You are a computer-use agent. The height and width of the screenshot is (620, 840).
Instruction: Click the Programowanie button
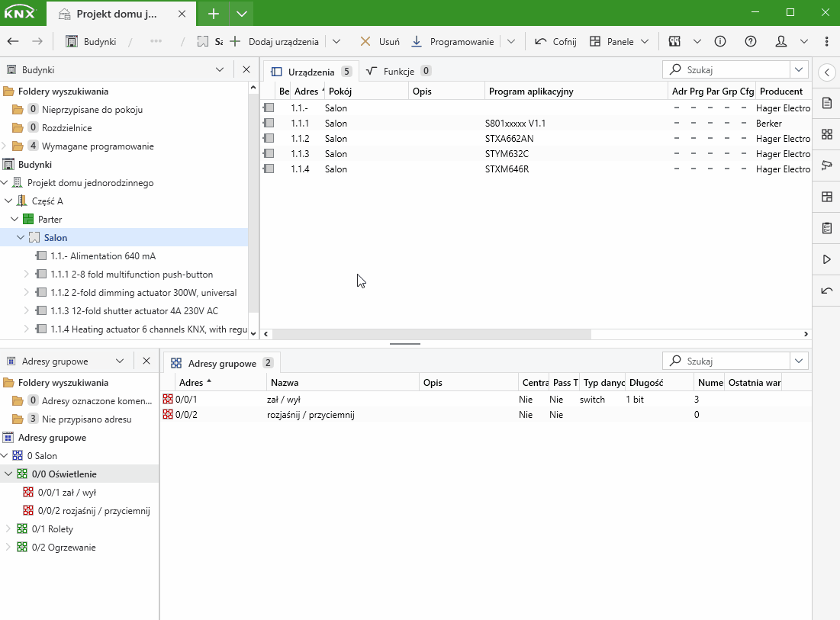tap(453, 42)
